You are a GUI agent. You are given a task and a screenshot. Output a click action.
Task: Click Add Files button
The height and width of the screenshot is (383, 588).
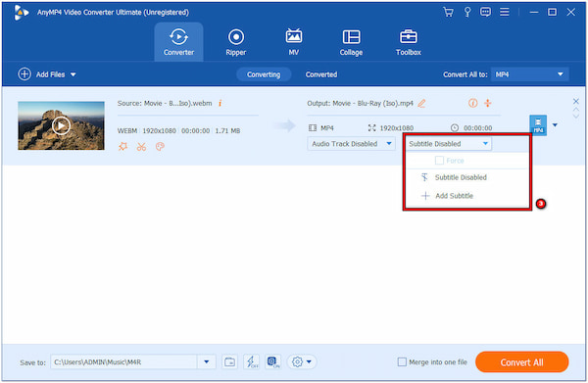pyautogui.click(x=41, y=74)
